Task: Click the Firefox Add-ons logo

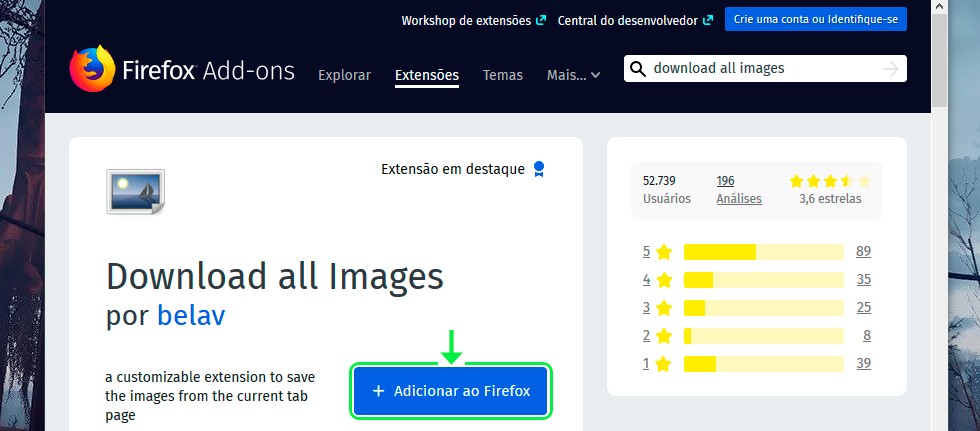Action: [x=182, y=69]
